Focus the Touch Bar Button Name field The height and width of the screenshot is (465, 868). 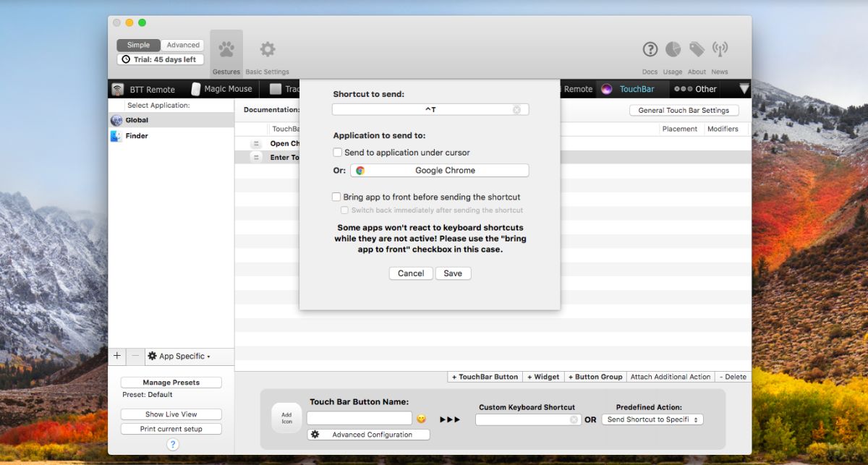pos(359,419)
